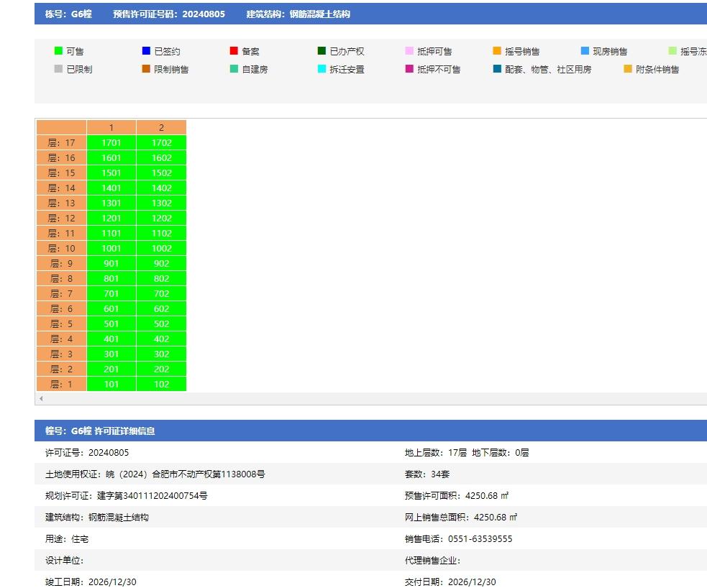Select unit 1001
The image size is (707, 588).
pos(111,248)
